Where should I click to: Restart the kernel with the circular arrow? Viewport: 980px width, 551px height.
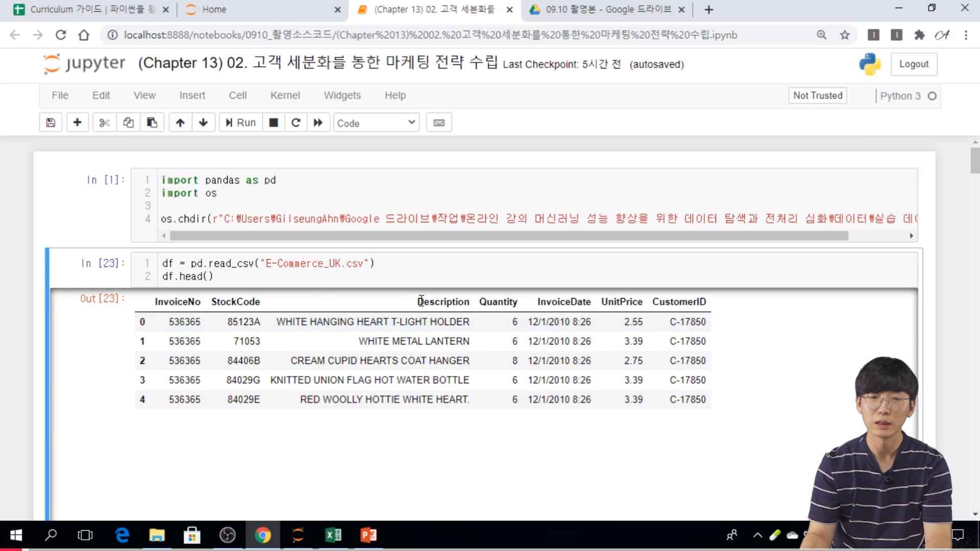click(296, 122)
